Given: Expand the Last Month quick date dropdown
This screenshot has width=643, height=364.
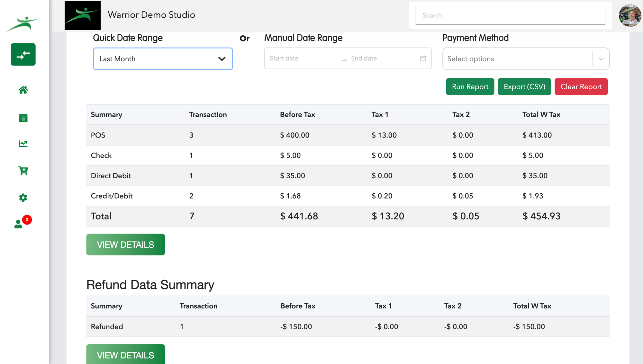Looking at the screenshot, I should pyautogui.click(x=163, y=59).
